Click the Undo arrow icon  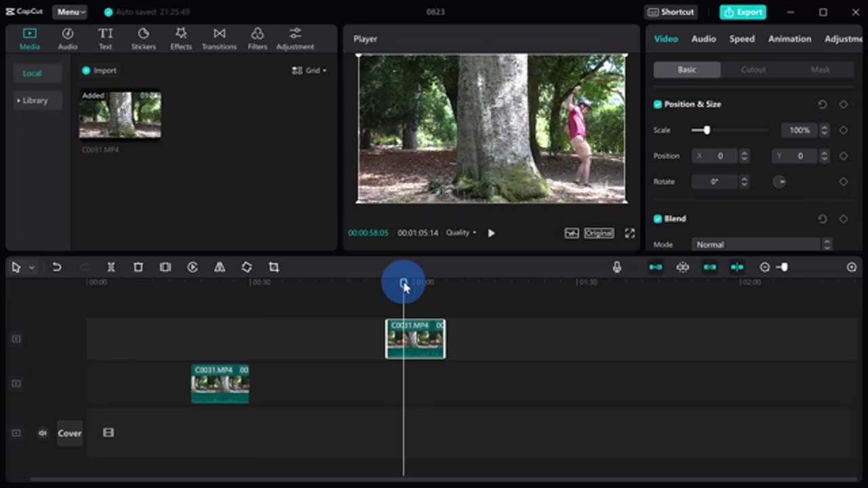point(57,267)
